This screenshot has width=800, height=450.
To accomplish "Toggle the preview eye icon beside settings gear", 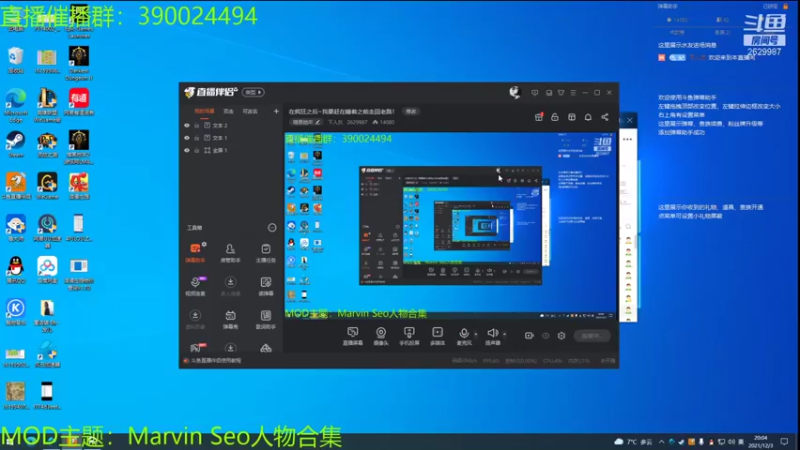I will (545, 336).
